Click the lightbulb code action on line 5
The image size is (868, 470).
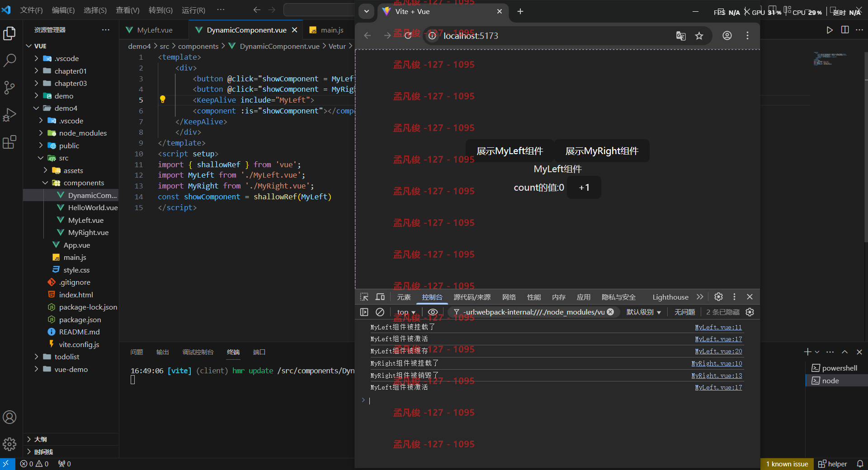point(163,99)
